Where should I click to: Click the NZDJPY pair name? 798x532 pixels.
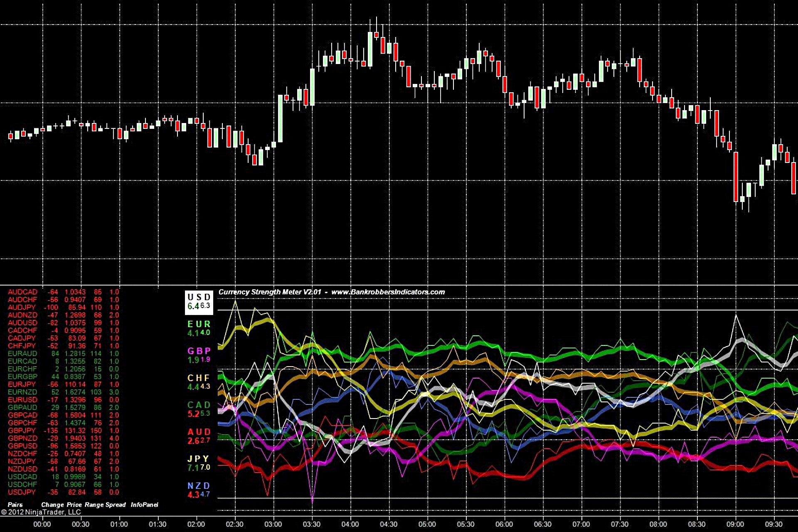[22, 461]
